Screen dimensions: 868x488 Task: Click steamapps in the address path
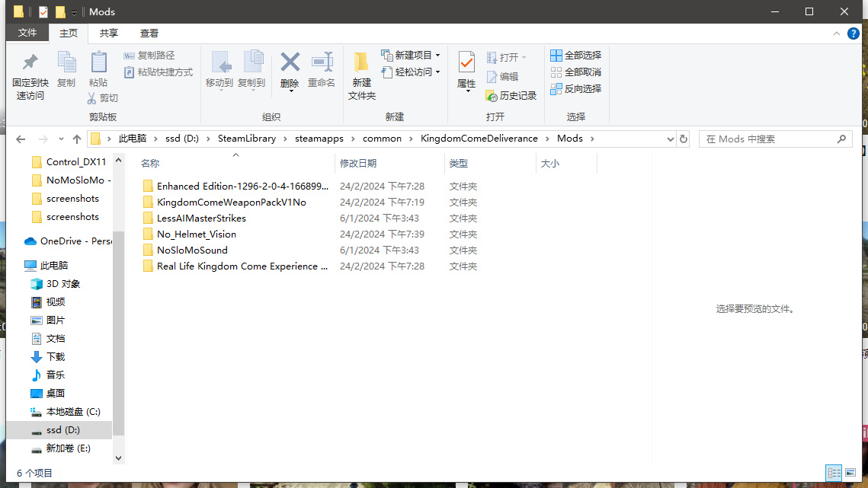point(319,139)
